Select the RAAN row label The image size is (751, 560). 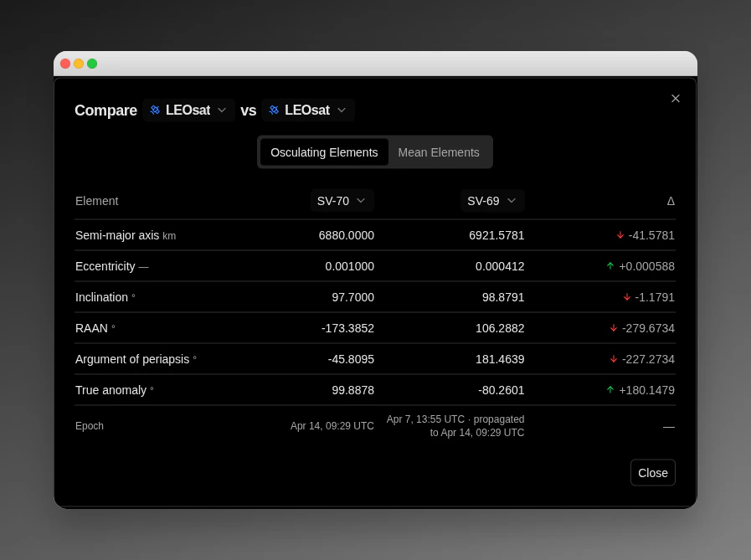tap(91, 328)
